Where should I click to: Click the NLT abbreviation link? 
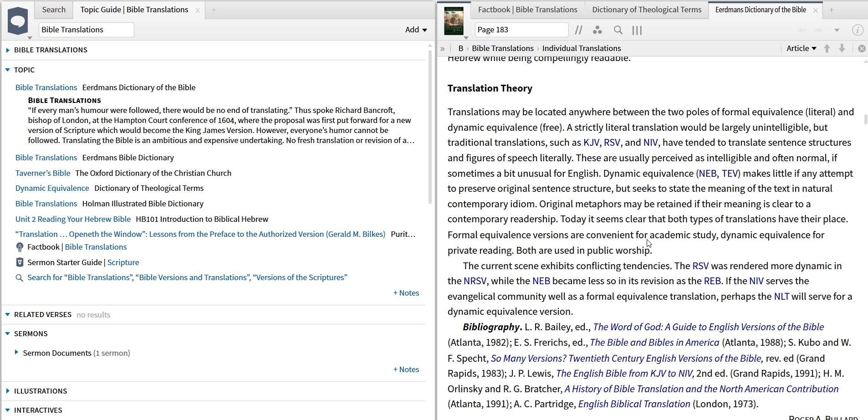click(x=781, y=297)
